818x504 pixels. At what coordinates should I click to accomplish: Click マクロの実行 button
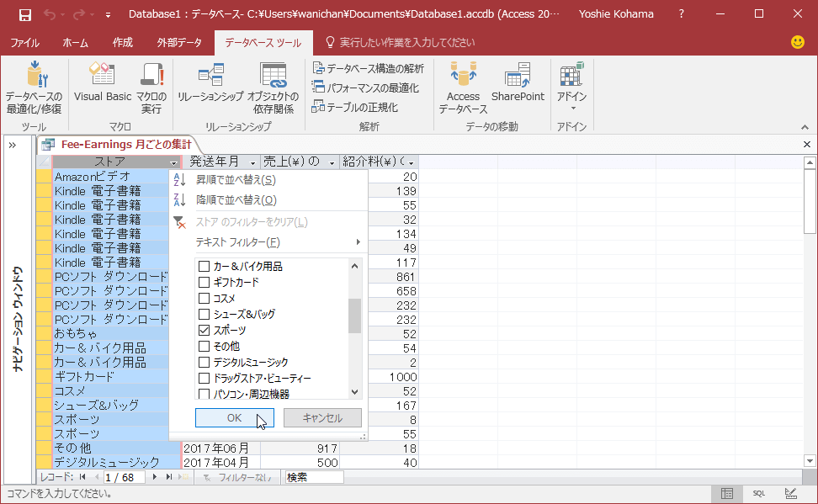click(151, 88)
